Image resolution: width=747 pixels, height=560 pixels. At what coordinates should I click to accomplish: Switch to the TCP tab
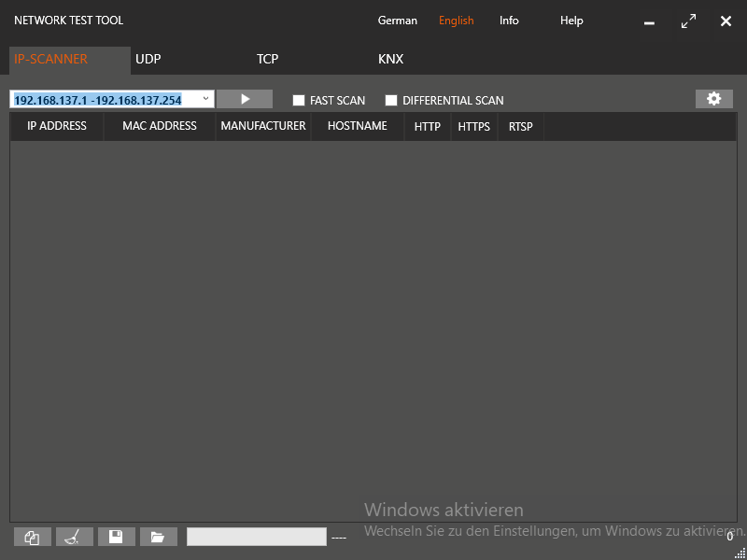(268, 59)
